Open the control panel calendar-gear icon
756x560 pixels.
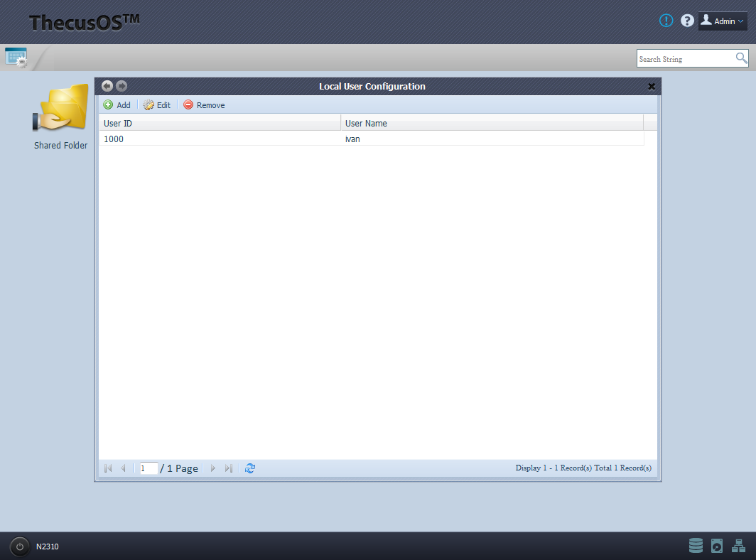tap(16, 58)
